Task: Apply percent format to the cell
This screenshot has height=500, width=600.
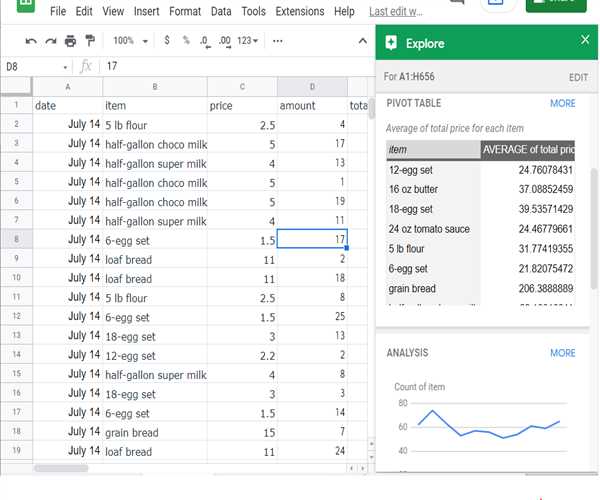Action: (x=185, y=41)
